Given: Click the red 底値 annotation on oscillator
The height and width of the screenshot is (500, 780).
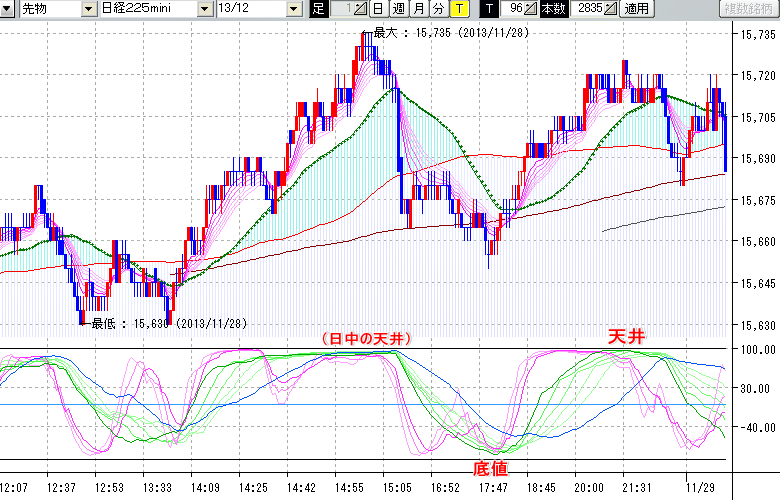Looking at the screenshot, I should tap(490, 467).
